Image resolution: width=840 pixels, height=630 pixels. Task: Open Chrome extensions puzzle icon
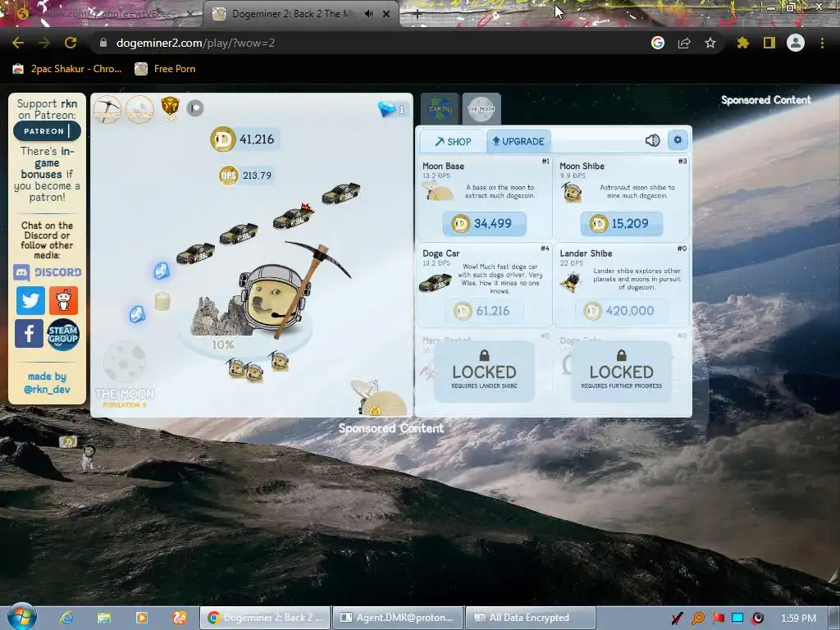(x=743, y=43)
